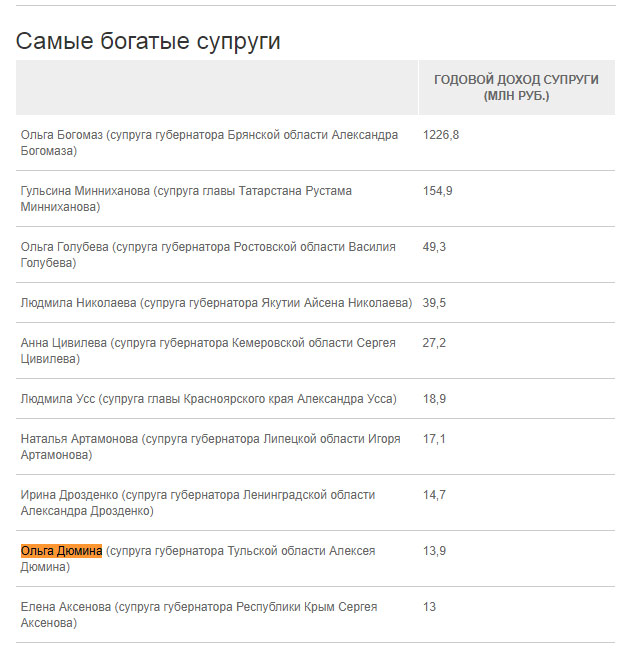This screenshot has width=619, height=651.
Task: Click the income value 154,9
Action: point(438,191)
